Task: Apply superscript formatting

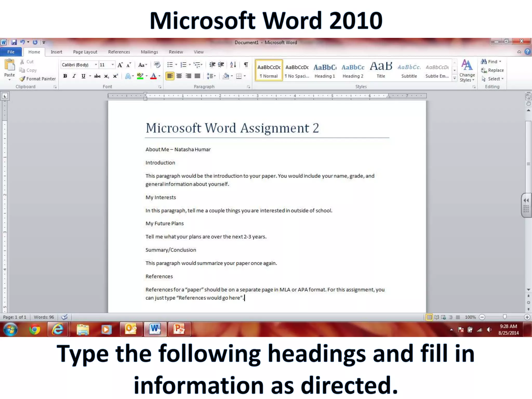Action: tap(115, 76)
